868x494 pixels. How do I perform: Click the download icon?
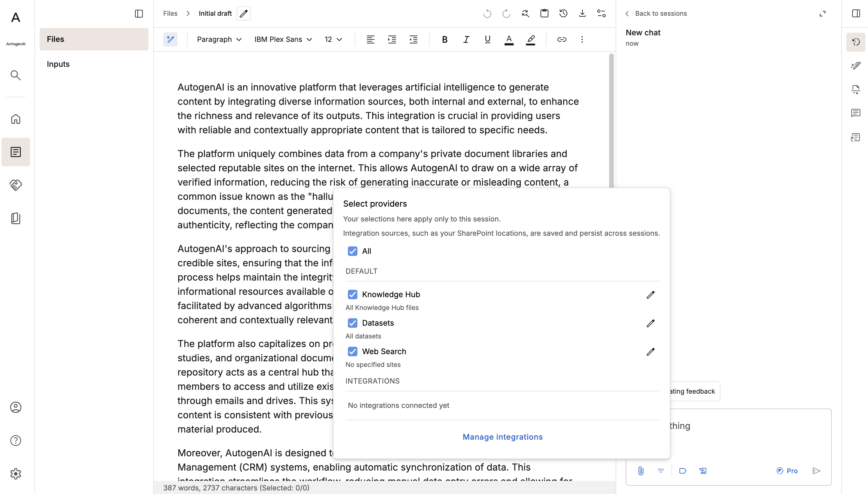point(582,14)
